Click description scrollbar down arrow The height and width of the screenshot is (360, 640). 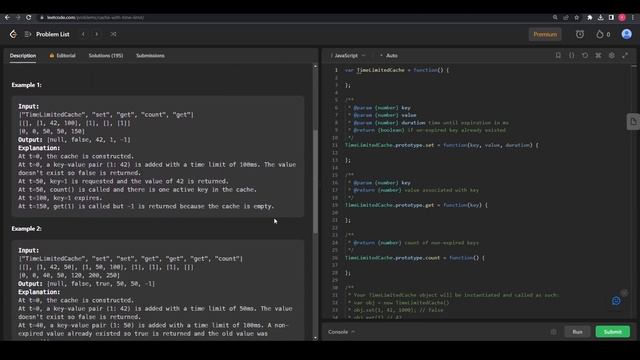315,338
